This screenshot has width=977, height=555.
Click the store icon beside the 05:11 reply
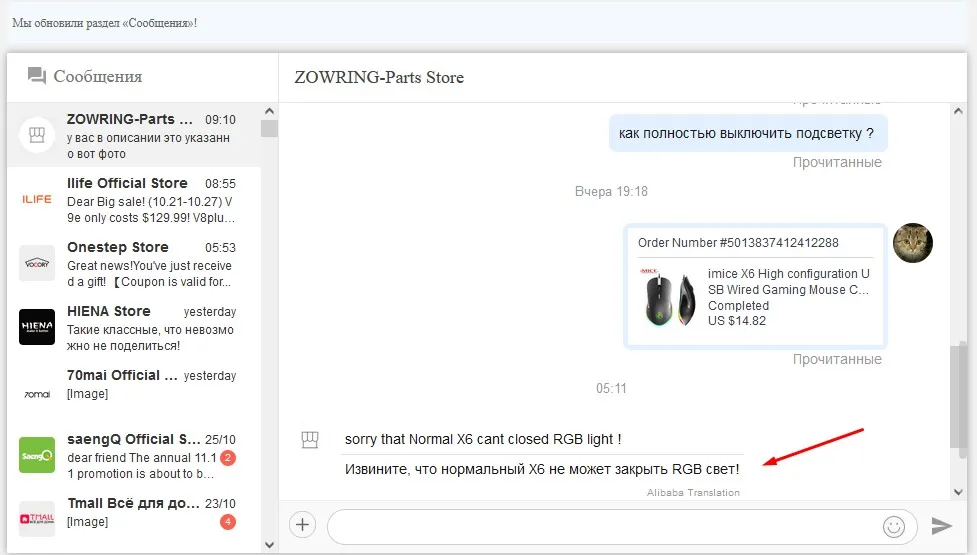coord(310,440)
